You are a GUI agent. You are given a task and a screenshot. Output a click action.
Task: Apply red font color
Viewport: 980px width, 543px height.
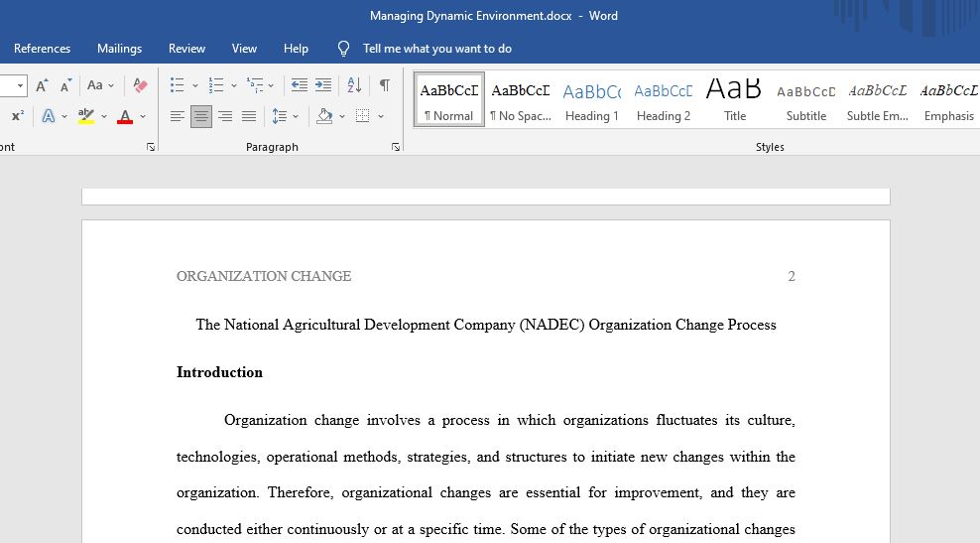point(125,116)
